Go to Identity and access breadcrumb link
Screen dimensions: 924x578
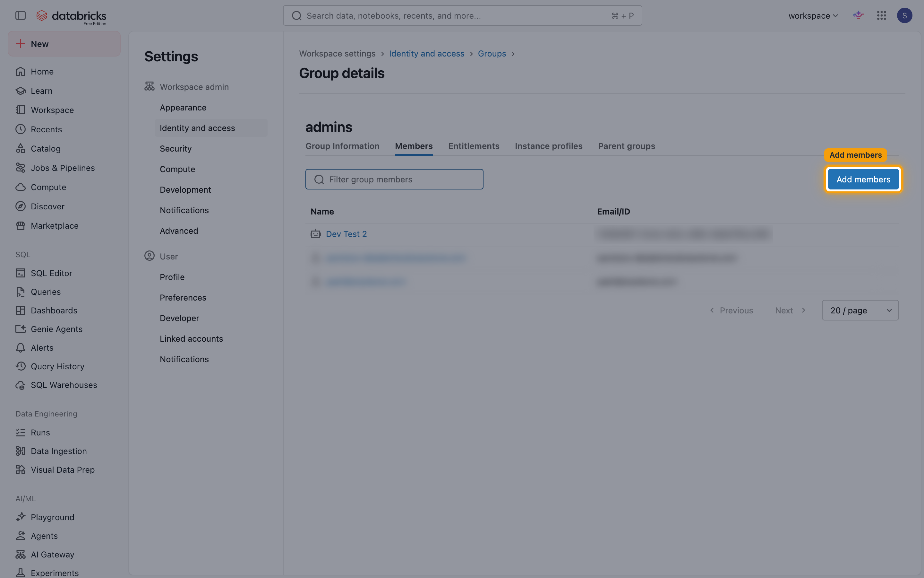coord(426,54)
